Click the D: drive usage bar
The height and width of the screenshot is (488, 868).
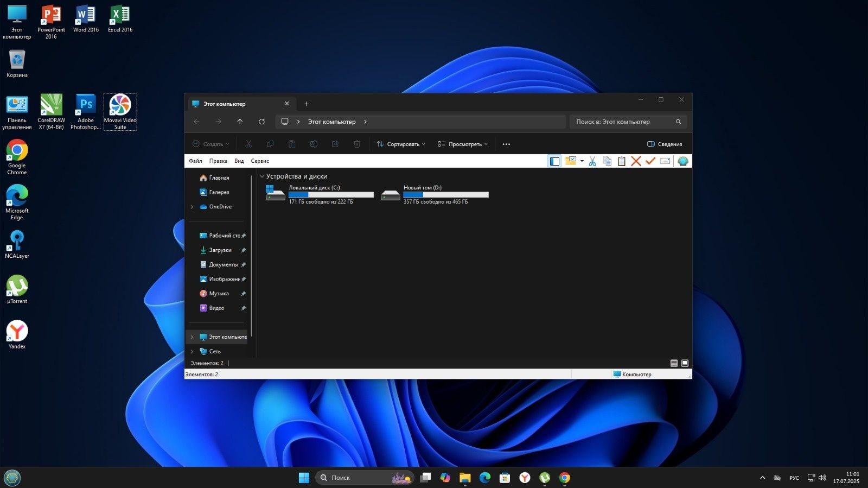point(446,194)
